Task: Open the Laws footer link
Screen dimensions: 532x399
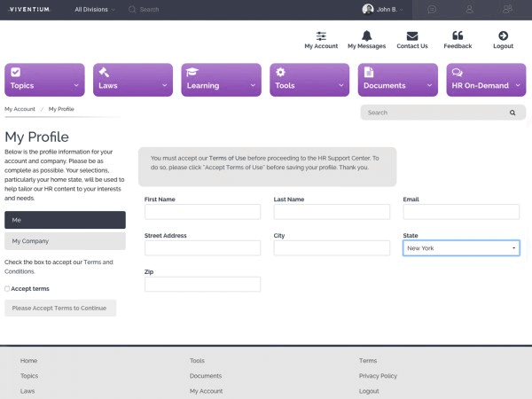Action: point(27,391)
